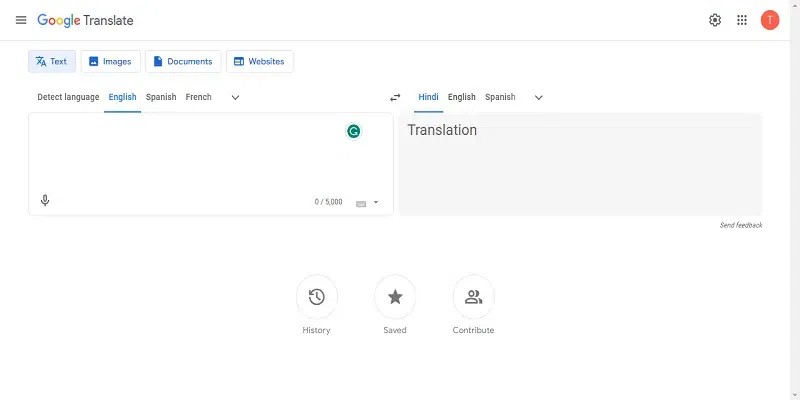800x400 pixels.
Task: Choose Detect language as source
Action: [x=68, y=97]
